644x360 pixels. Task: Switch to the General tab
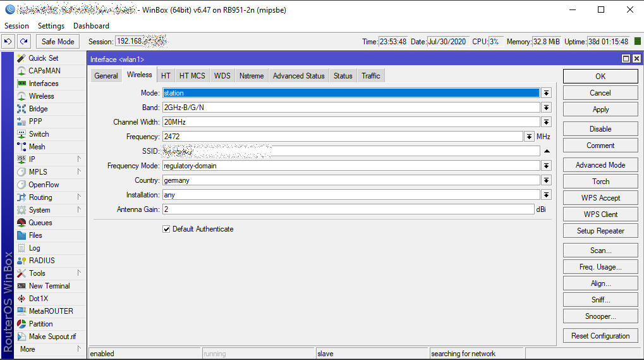pyautogui.click(x=106, y=76)
